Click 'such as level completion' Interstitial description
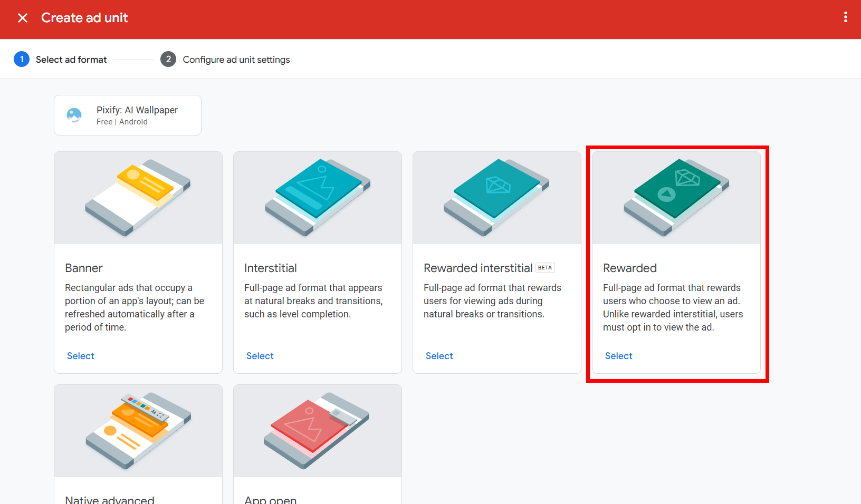Viewport: 861px width, 504px height. point(297,314)
